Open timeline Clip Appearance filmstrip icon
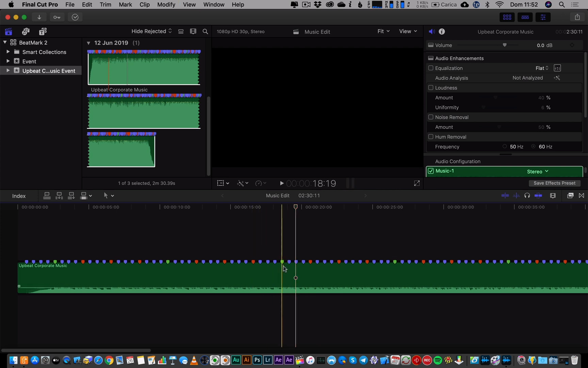 pos(553,196)
